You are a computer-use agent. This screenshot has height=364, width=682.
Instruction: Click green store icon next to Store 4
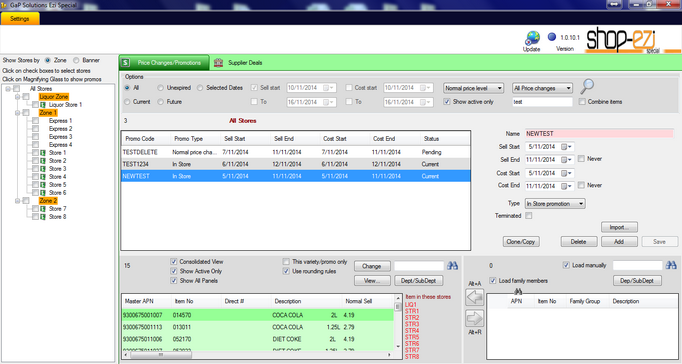pos(43,177)
